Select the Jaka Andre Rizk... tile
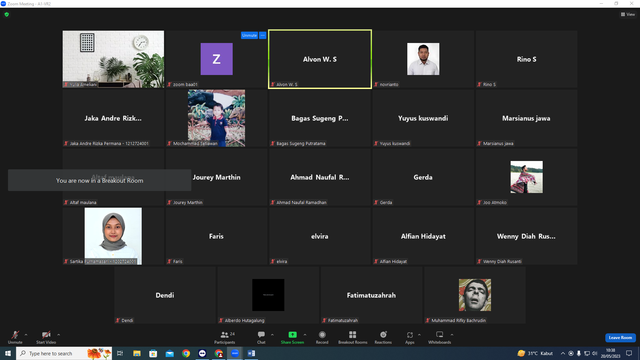The width and height of the screenshot is (640, 360). pos(113,118)
